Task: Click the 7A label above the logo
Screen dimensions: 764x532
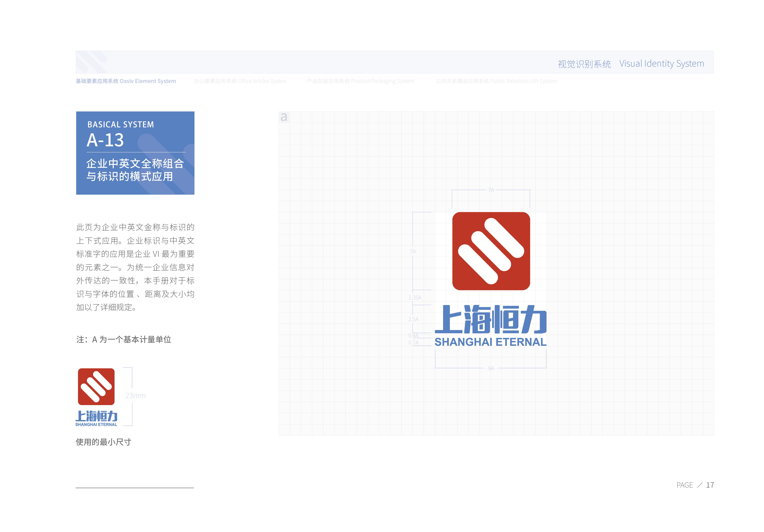Action: click(x=491, y=190)
